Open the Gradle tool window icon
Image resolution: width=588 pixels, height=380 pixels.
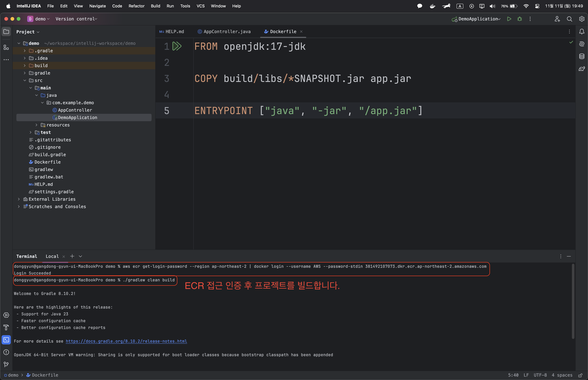(582, 69)
